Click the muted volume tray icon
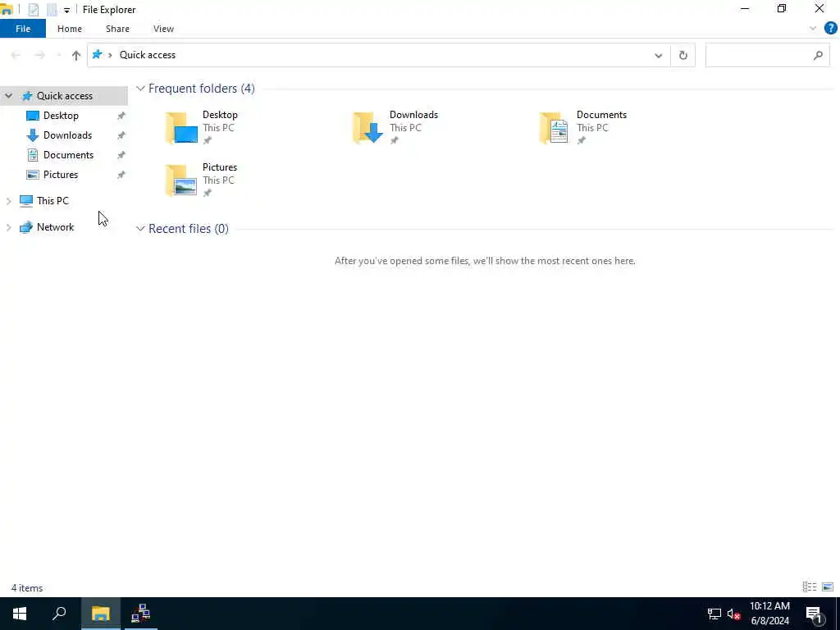 [734, 614]
